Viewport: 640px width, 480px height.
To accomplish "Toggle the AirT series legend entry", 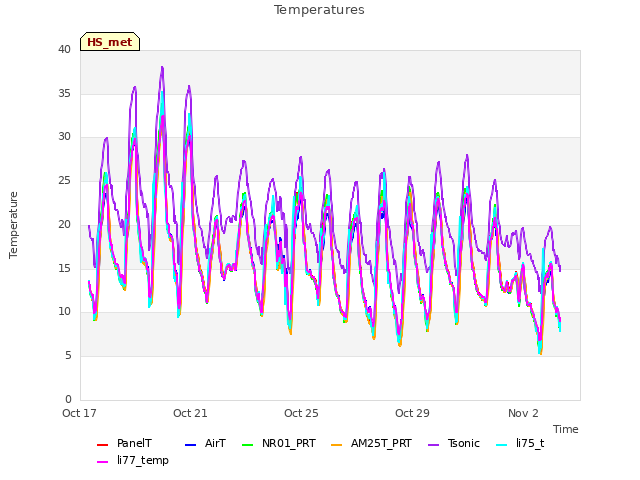I will [205, 444].
